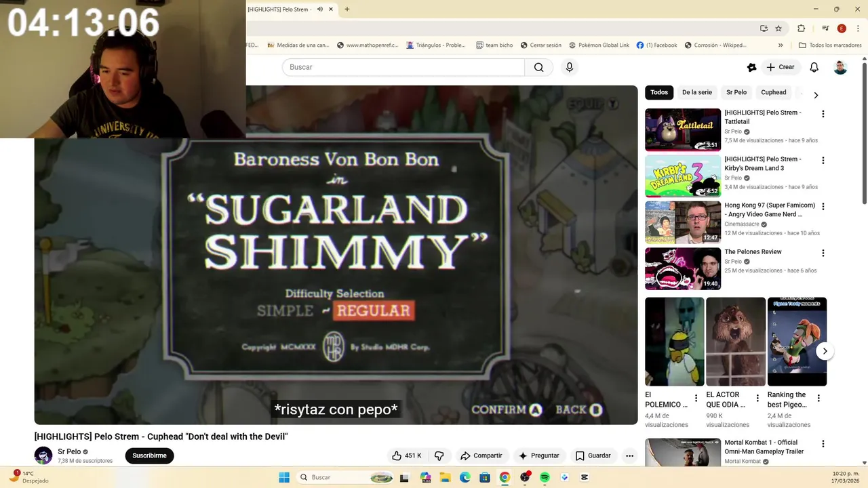Image resolution: width=868 pixels, height=488 pixels.
Task: Open OBS Studio from taskbar
Action: tap(525, 477)
